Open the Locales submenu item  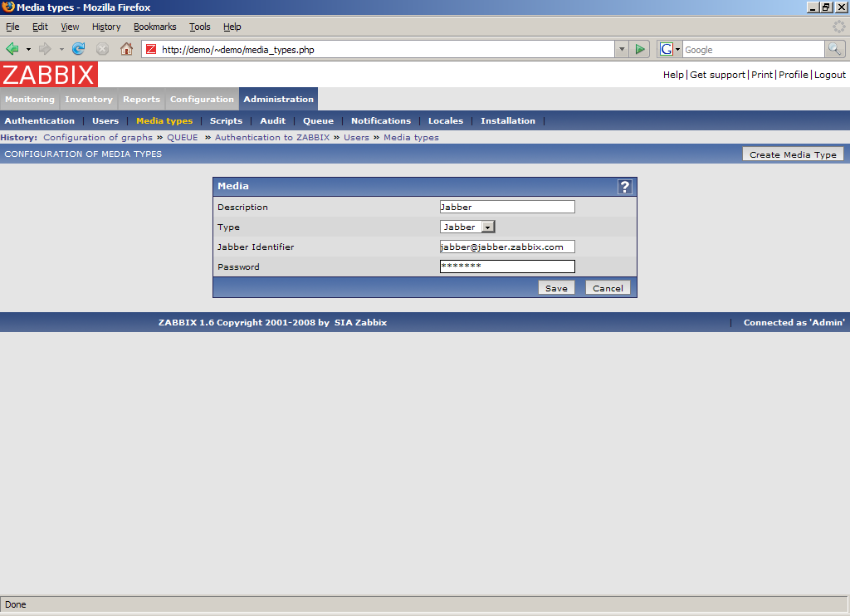(x=446, y=121)
